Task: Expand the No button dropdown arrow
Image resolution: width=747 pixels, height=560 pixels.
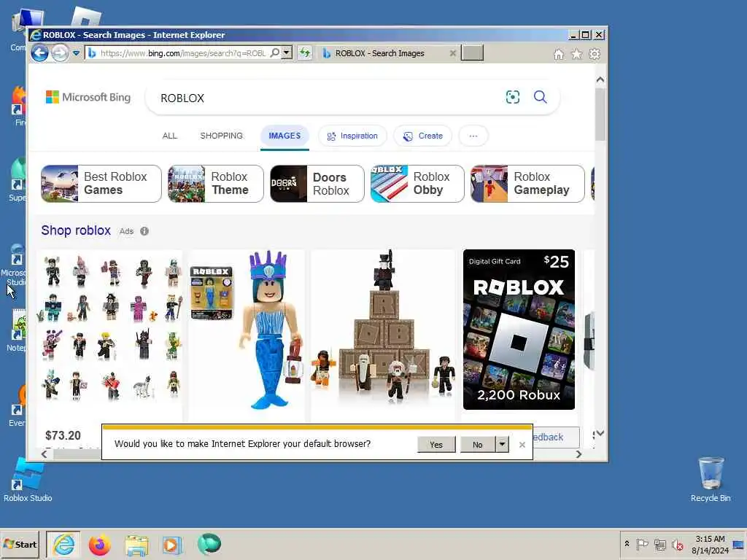Action: (502, 445)
